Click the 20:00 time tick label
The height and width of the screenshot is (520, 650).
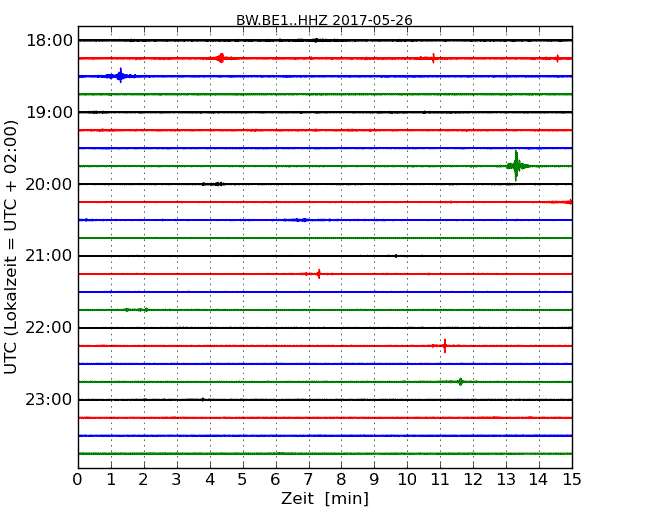tap(49, 184)
